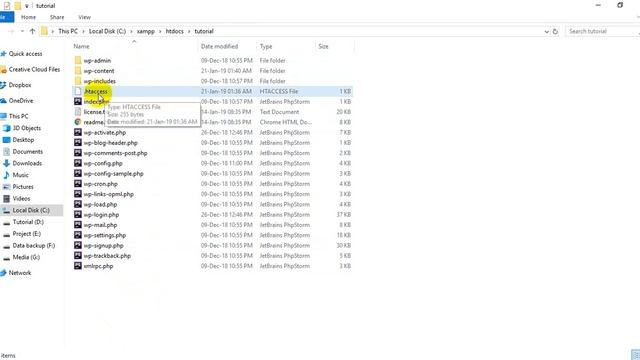Select wp-trackback.php file name
The width and height of the screenshot is (640, 360).
(x=107, y=256)
